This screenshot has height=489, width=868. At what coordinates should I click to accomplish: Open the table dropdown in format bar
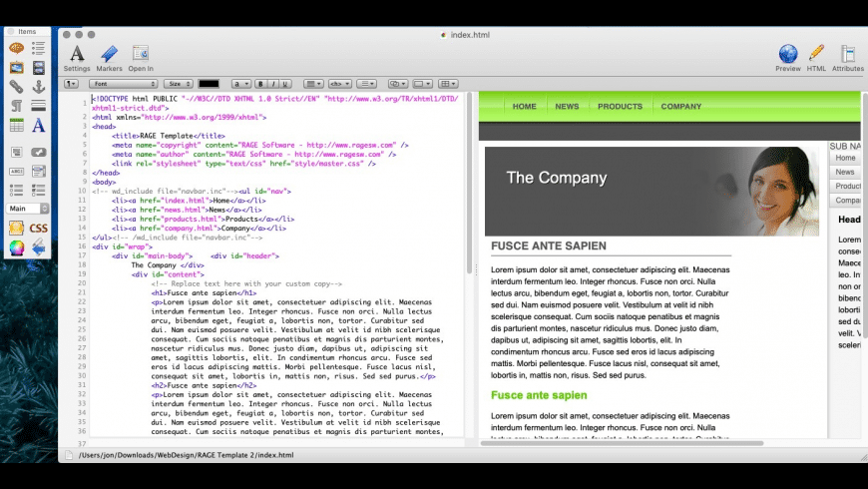(448, 84)
